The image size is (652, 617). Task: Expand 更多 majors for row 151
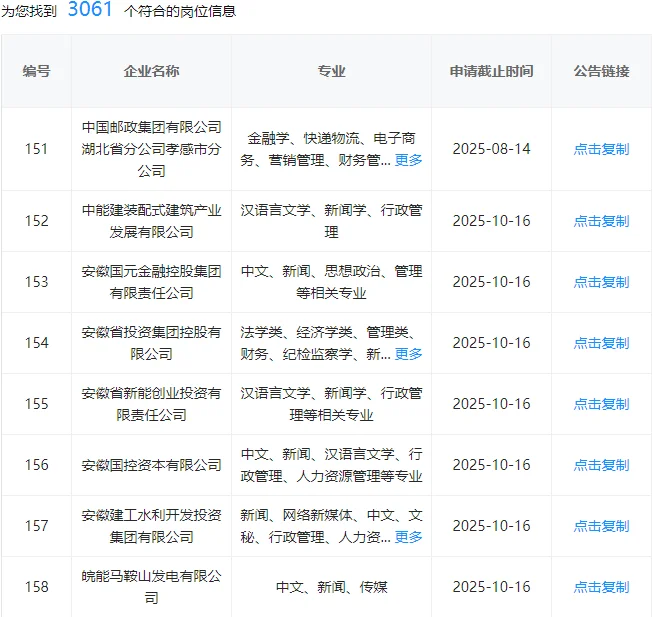point(408,160)
